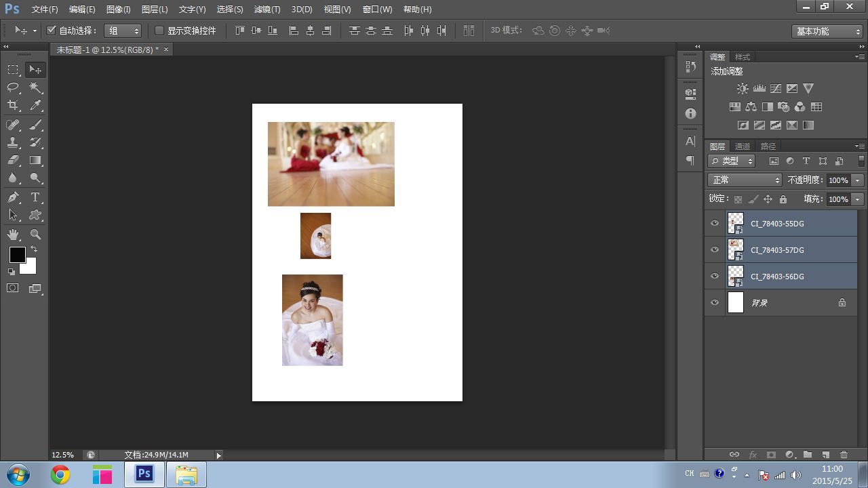868x488 pixels.
Task: Uncheck the 自动选择 checkbox
Action: coord(51,30)
